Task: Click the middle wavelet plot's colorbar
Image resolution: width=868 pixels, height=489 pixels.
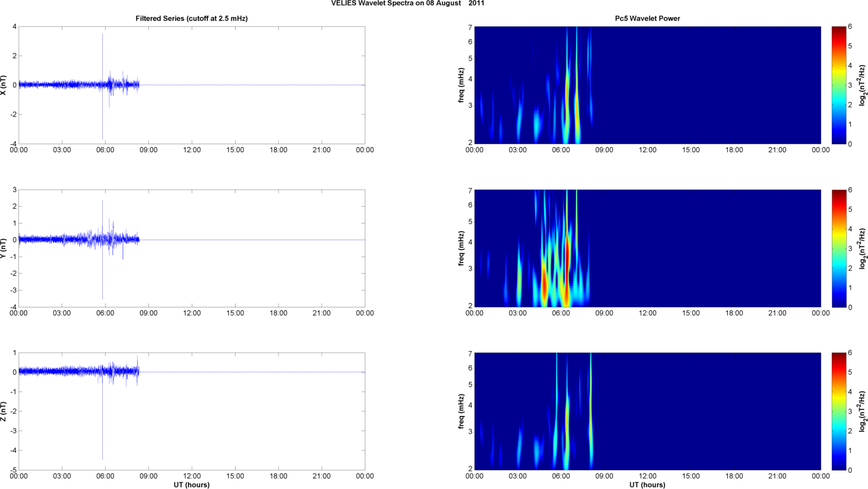Action: click(x=839, y=248)
